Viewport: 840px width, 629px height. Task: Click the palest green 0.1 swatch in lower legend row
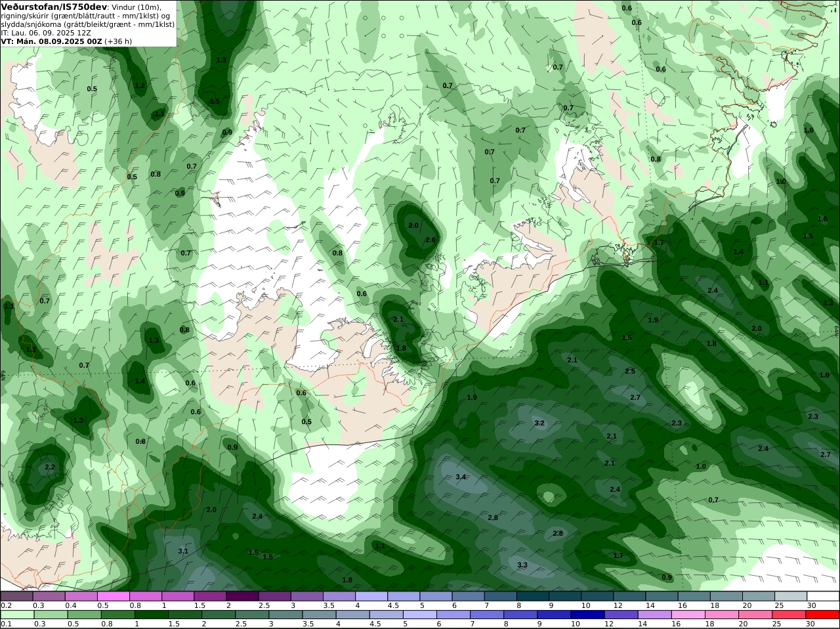click(16, 615)
